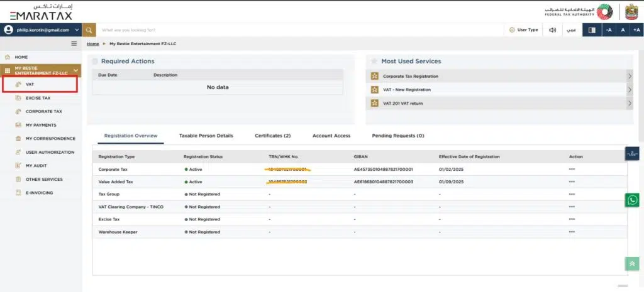Click the Excise Tax sidebar icon
This screenshot has height=292, width=644.
[x=18, y=98]
